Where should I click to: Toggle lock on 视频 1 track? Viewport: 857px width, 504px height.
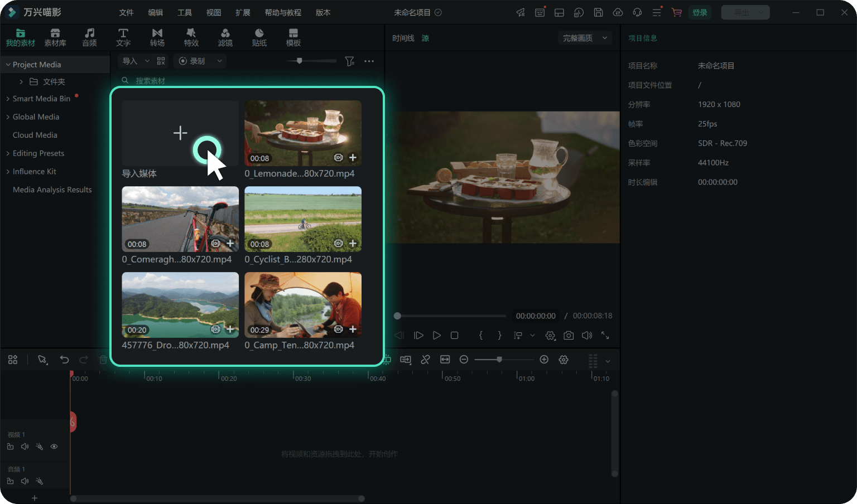click(10, 447)
